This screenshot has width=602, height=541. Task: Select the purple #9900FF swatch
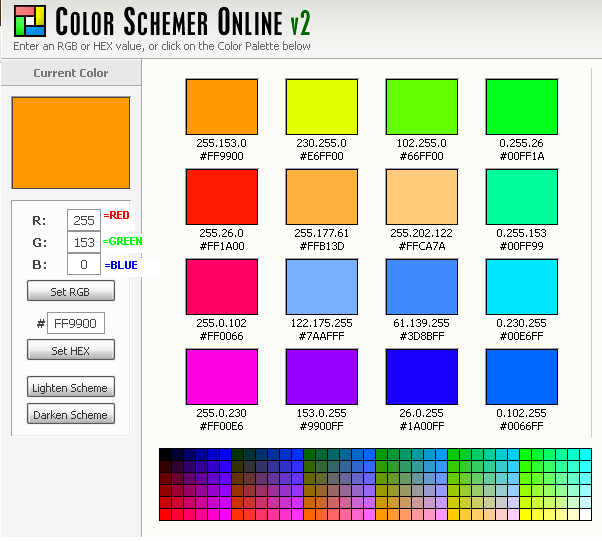pos(322,377)
